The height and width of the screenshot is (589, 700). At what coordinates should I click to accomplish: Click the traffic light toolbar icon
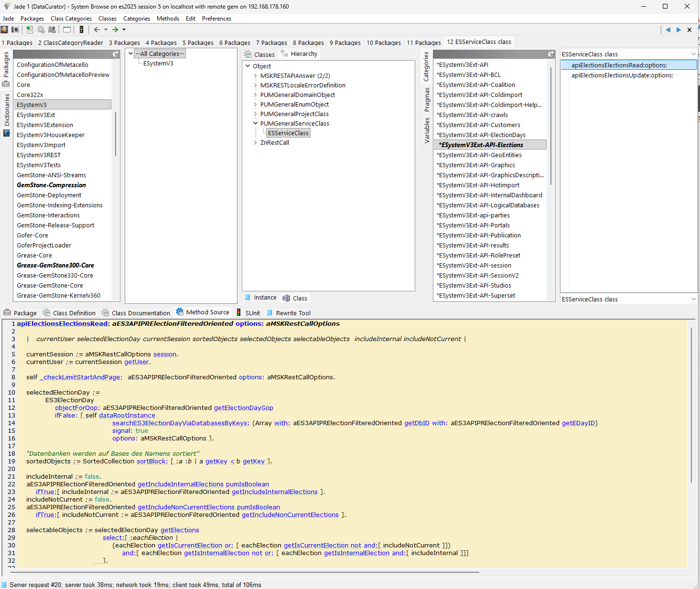coord(81,30)
